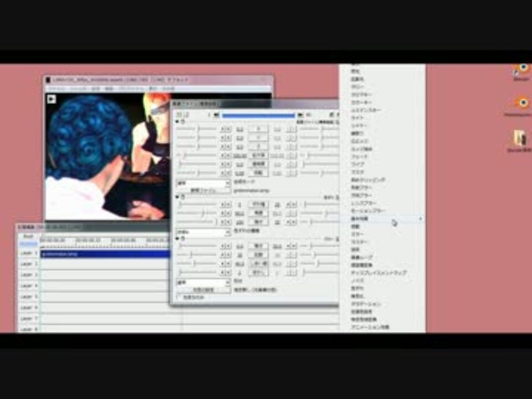Click the Blender desktop shortcut icon
This screenshot has width=532, height=399.
pyautogui.click(x=521, y=69)
